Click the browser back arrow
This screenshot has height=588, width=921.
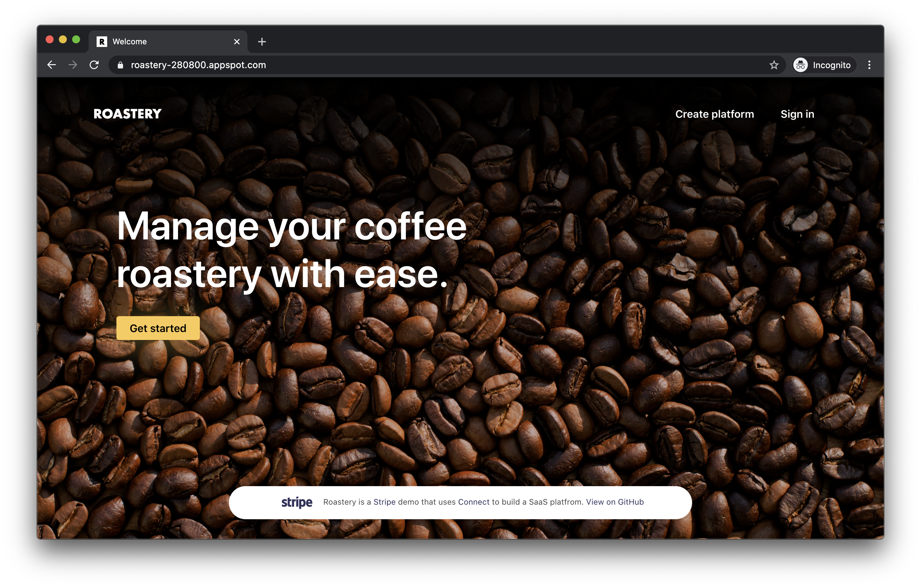52,65
